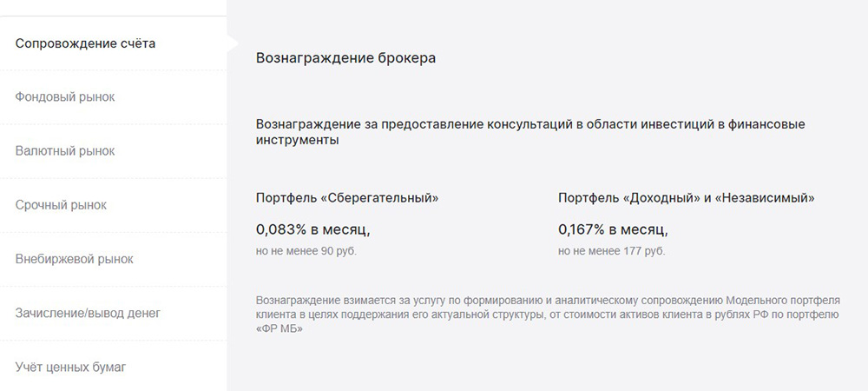Select the Портфель «Доходный» и «Независимый» label
This screenshot has height=391, width=868.
tap(687, 198)
